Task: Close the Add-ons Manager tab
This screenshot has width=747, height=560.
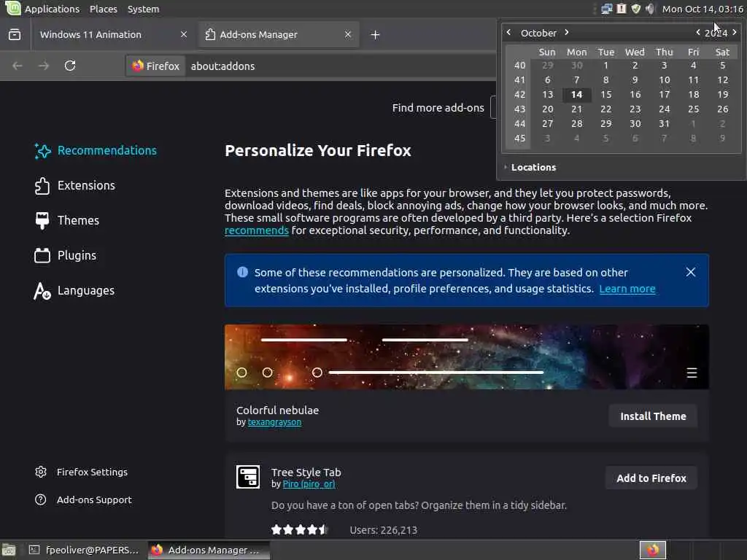Action: 348,34
